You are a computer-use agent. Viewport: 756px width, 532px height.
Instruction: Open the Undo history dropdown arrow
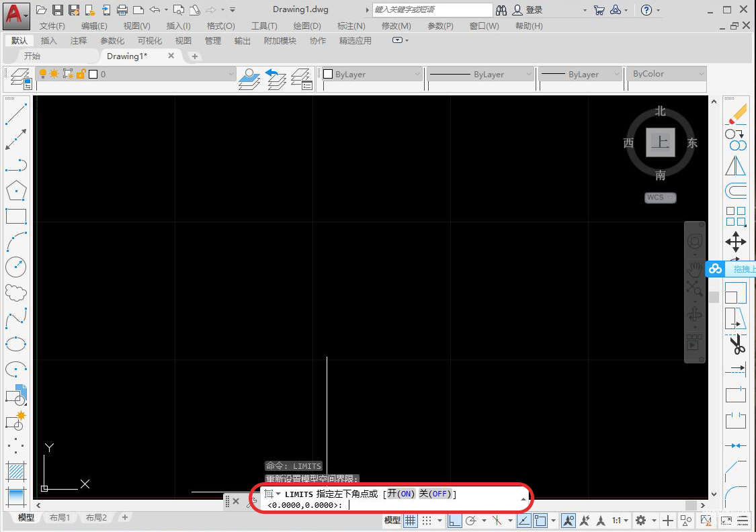167,9
